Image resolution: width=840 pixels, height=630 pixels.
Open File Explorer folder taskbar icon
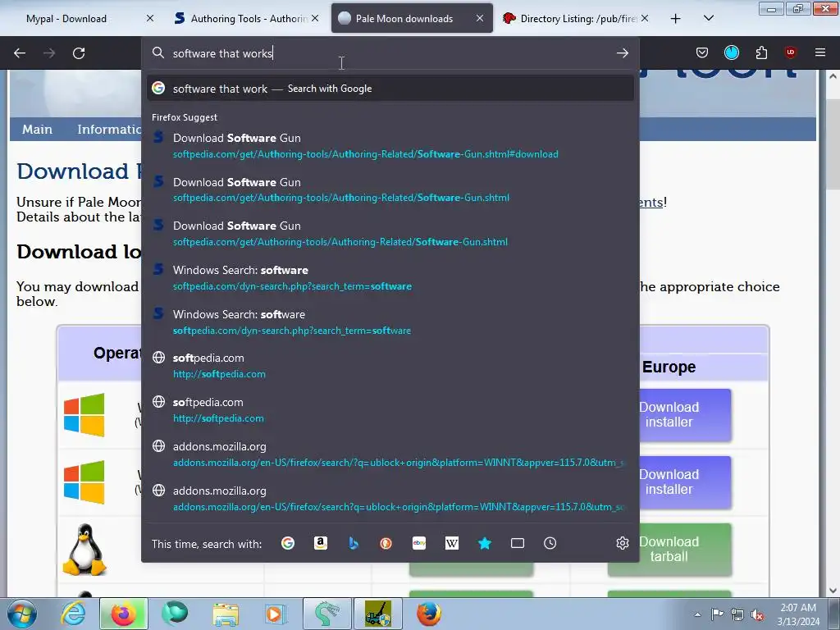click(x=226, y=614)
